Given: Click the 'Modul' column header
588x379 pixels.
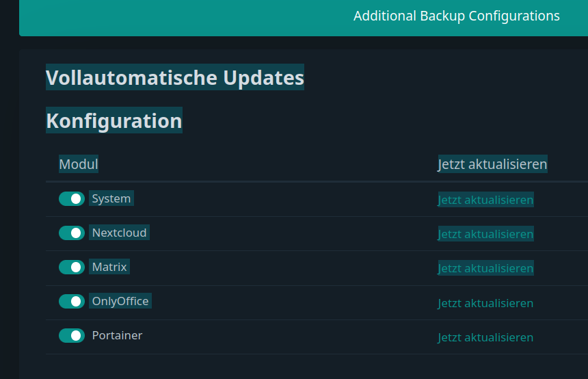Looking at the screenshot, I should click(x=79, y=164).
